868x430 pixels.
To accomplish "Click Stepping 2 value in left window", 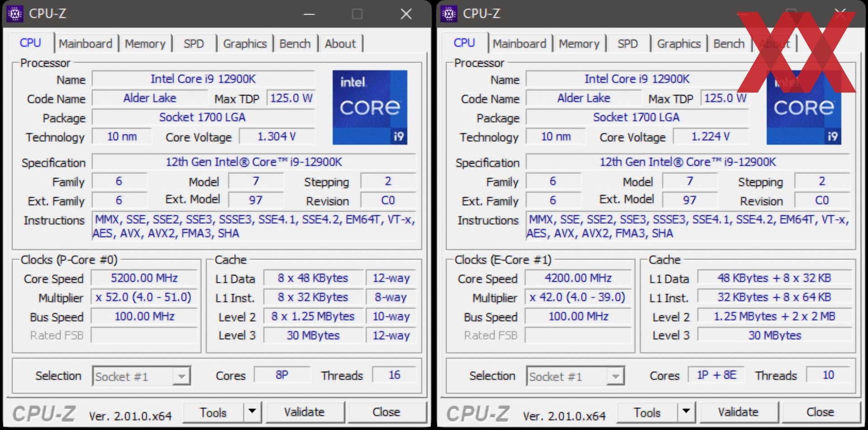I will pos(388,181).
